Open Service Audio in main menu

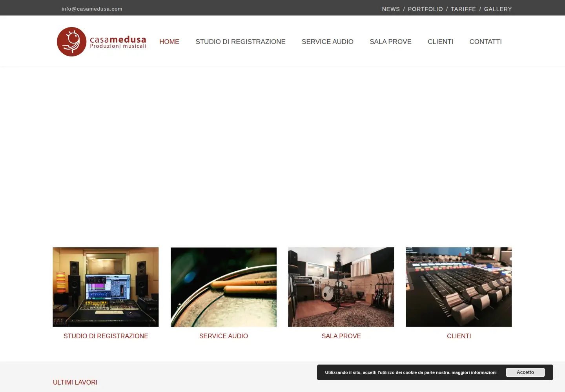pos(328,42)
